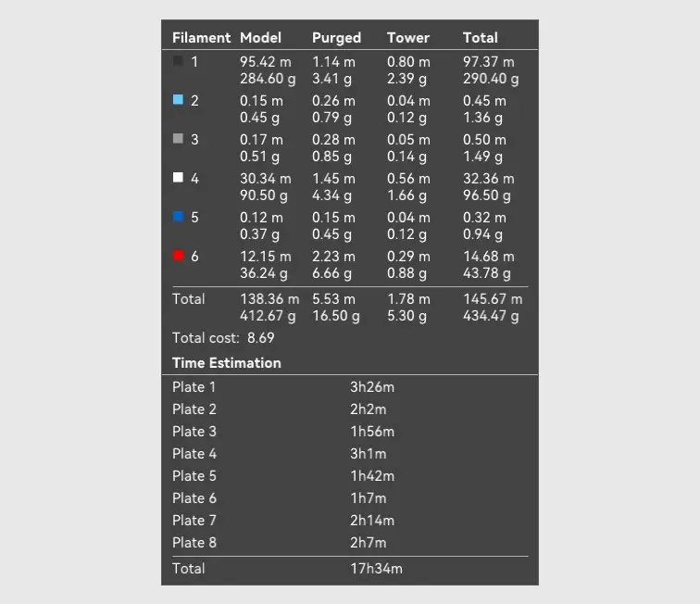700x604 pixels.
Task: Click the 145.67 m grand total length
Action: 493,299
